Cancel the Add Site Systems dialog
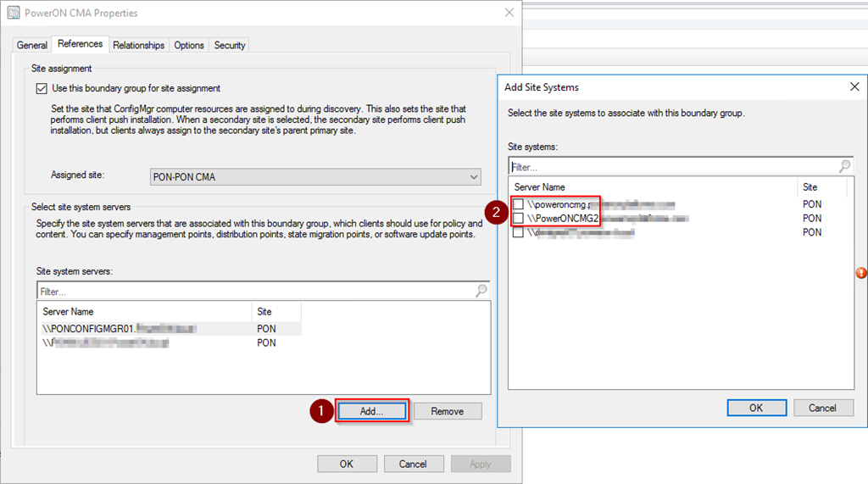The height and width of the screenshot is (484, 868). 822,408
